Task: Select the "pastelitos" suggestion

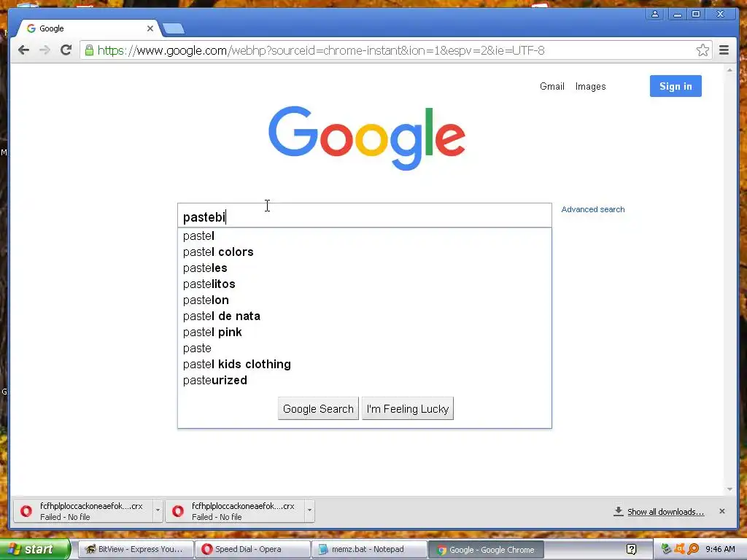Action: point(365,284)
